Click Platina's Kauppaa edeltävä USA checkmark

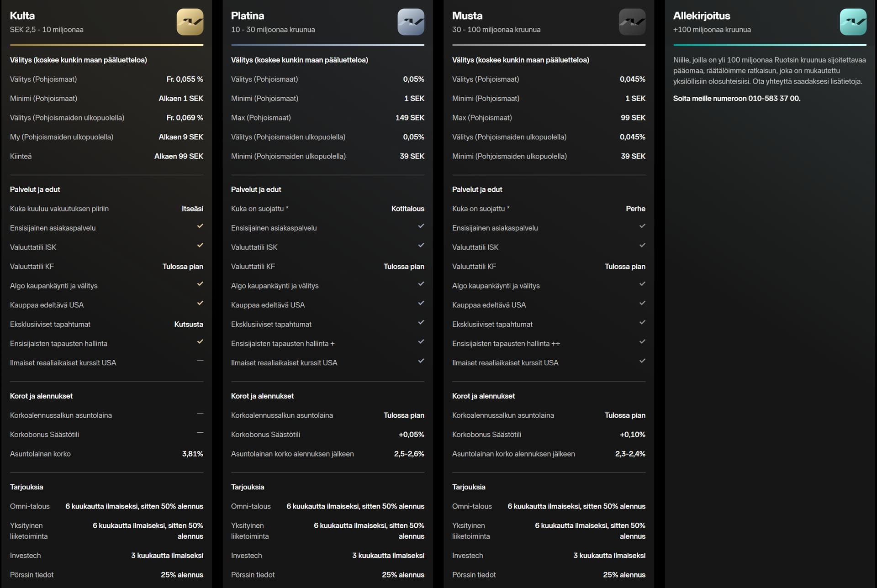421,303
